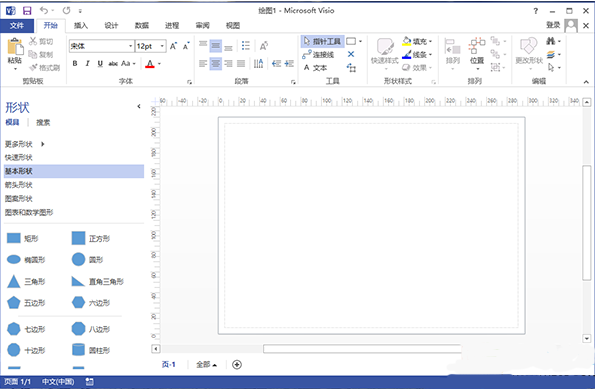The image size is (595, 389).
Task: Click the vertical scrollbar thumb
Action: tap(587, 223)
